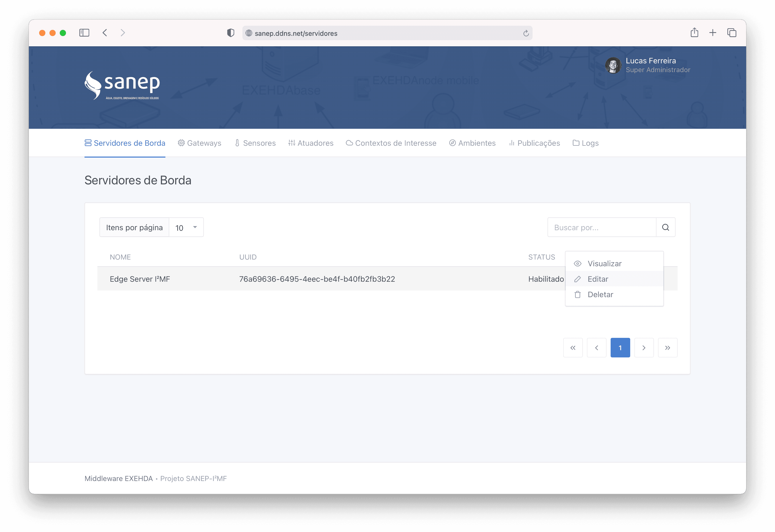Image resolution: width=775 pixels, height=532 pixels.
Task: Show tab overview icon
Action: click(732, 33)
